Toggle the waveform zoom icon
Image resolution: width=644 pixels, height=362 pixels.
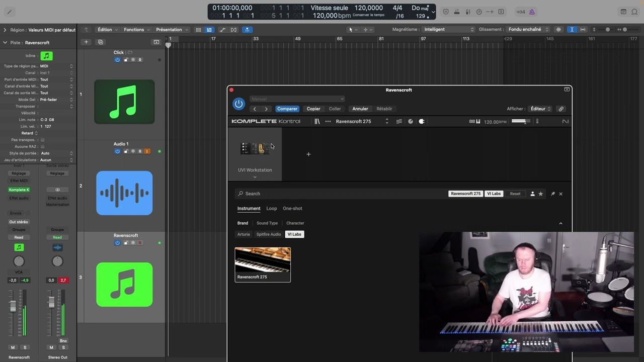coord(558,30)
